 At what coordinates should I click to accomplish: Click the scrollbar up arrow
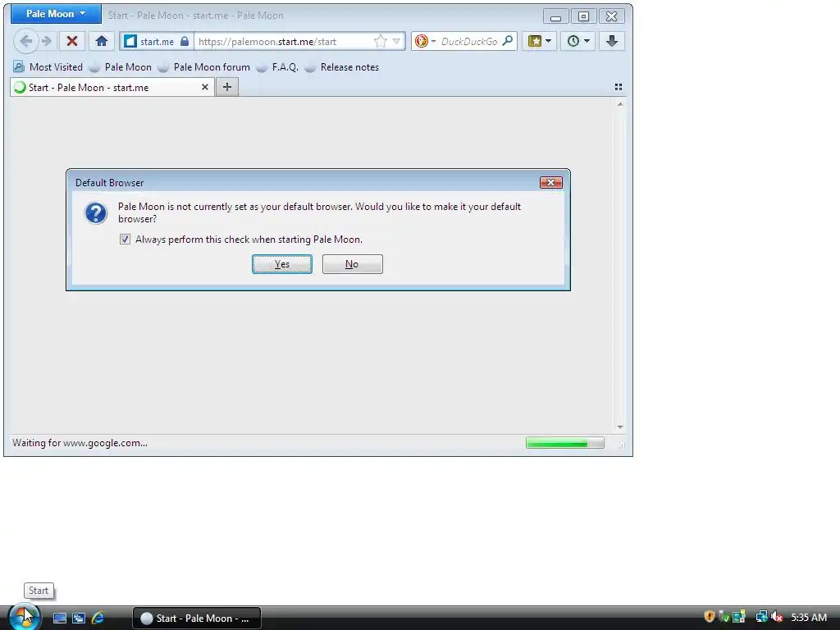point(620,104)
